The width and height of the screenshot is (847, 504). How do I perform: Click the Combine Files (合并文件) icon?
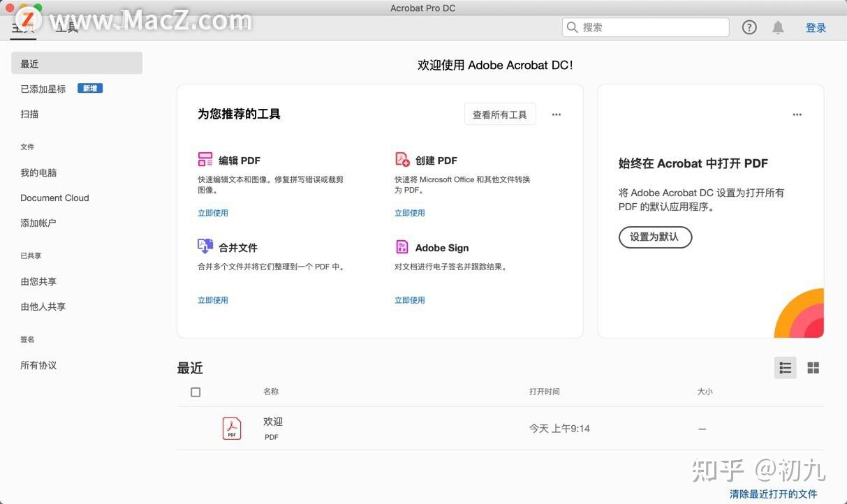coord(205,246)
